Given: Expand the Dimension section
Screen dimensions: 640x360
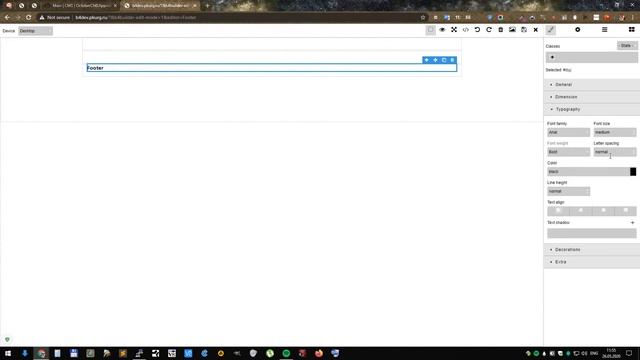Looking at the screenshot, I should (x=591, y=97).
